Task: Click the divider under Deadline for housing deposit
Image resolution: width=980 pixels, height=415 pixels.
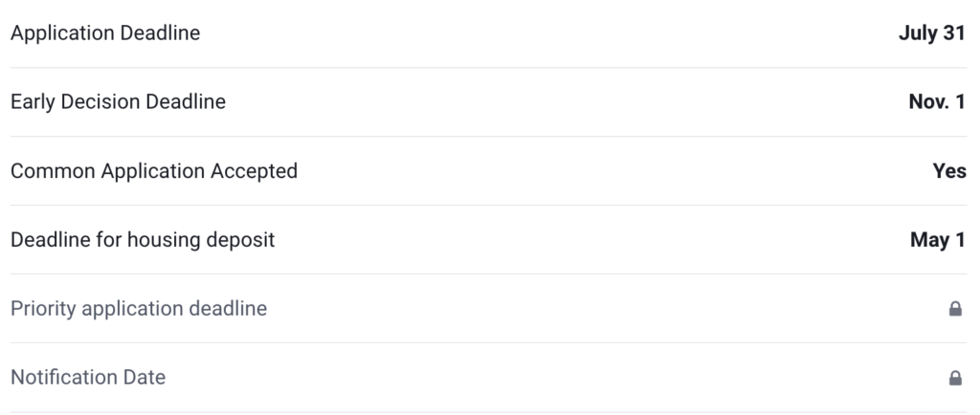Action: tap(490, 274)
